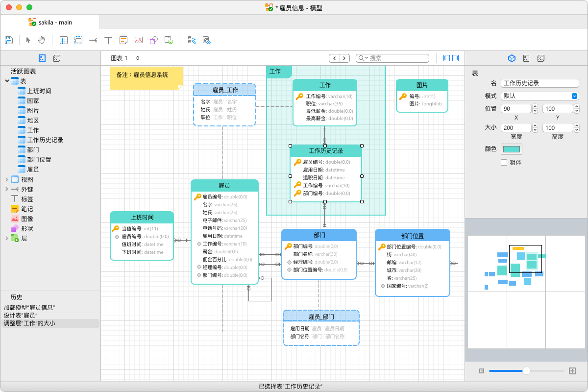
Task: Toggle the right properties pane button
Action: click(x=455, y=58)
